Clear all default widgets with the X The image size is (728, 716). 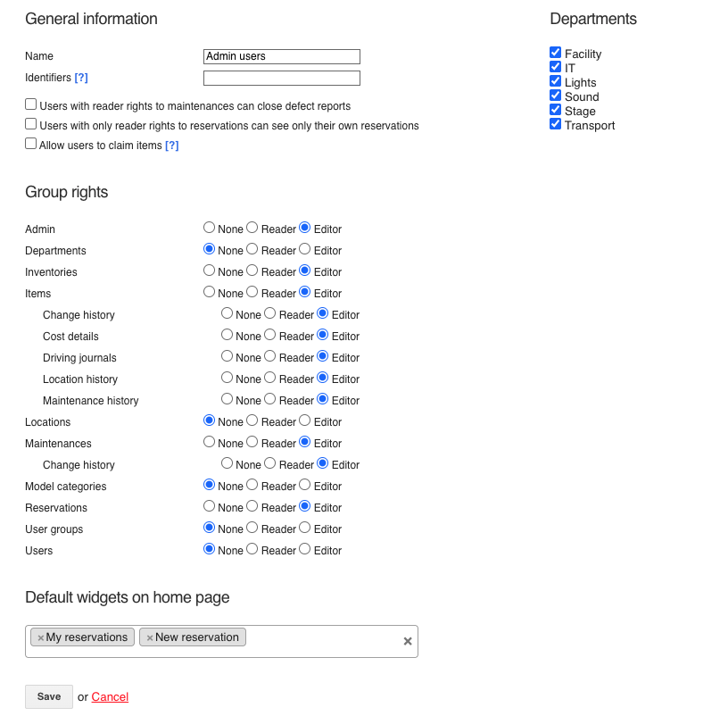point(408,641)
